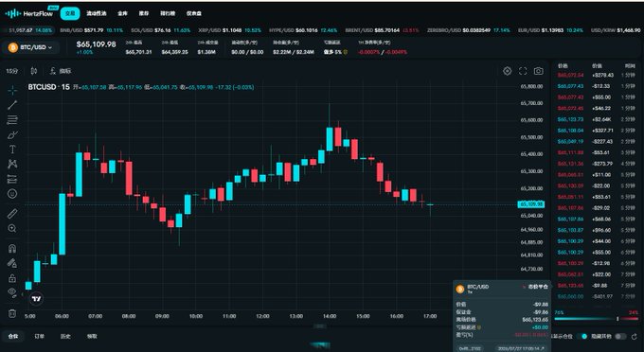The height and width of the screenshot is (352, 644).
Task: Select XRP/USD in the ticker strip
Action: point(229,30)
